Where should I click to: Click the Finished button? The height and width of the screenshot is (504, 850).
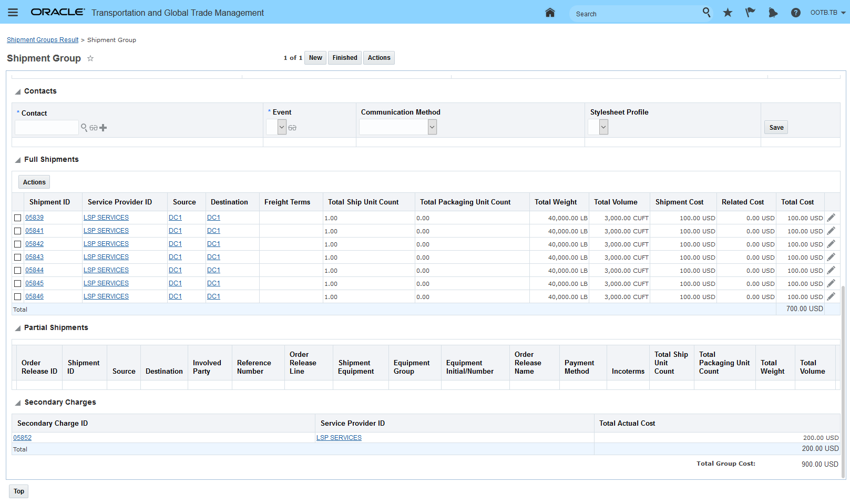pyautogui.click(x=344, y=58)
